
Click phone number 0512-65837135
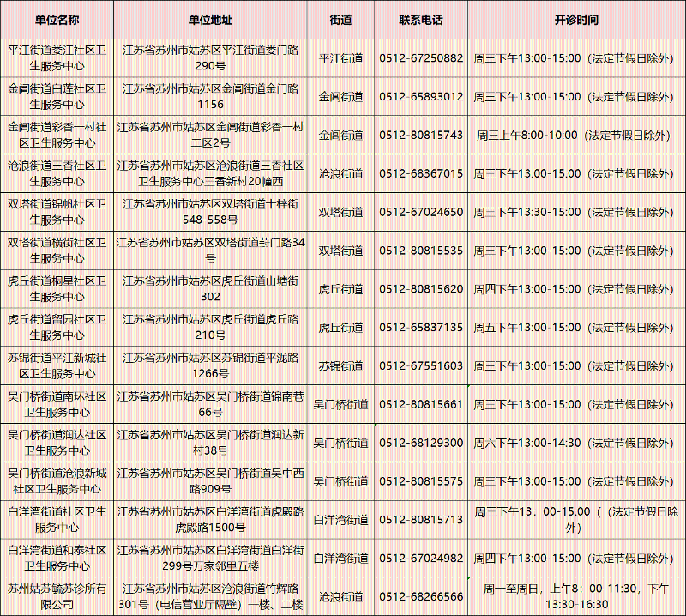pos(421,328)
